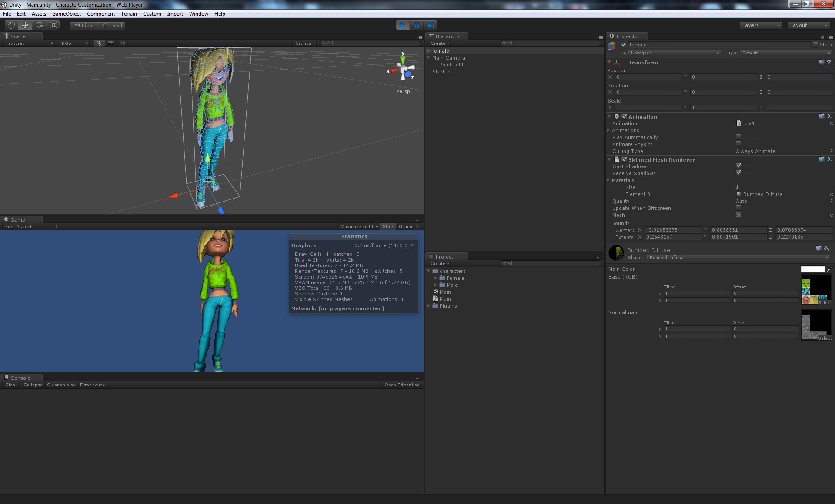The height and width of the screenshot is (504, 835).
Task: Select the Hand pan tool
Action: tap(11, 25)
